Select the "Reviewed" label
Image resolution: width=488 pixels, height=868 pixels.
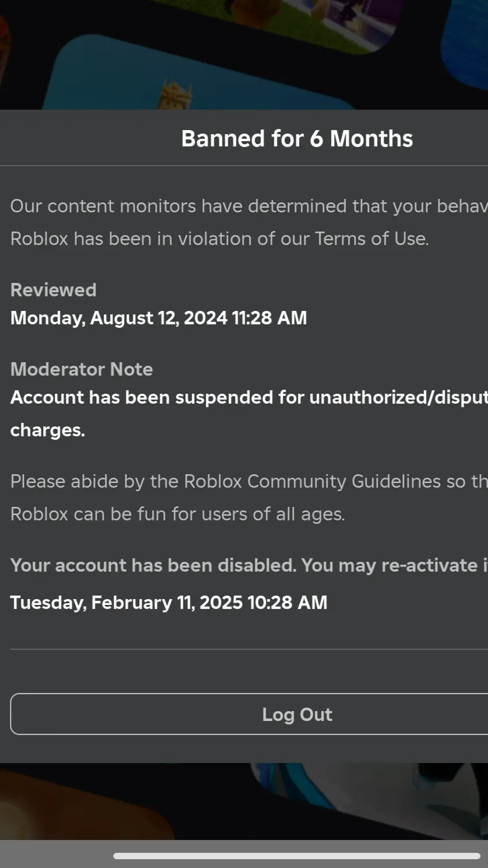pyautogui.click(x=53, y=290)
